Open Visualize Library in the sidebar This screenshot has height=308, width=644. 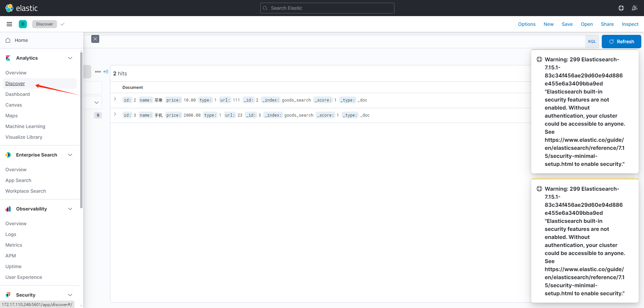click(24, 137)
